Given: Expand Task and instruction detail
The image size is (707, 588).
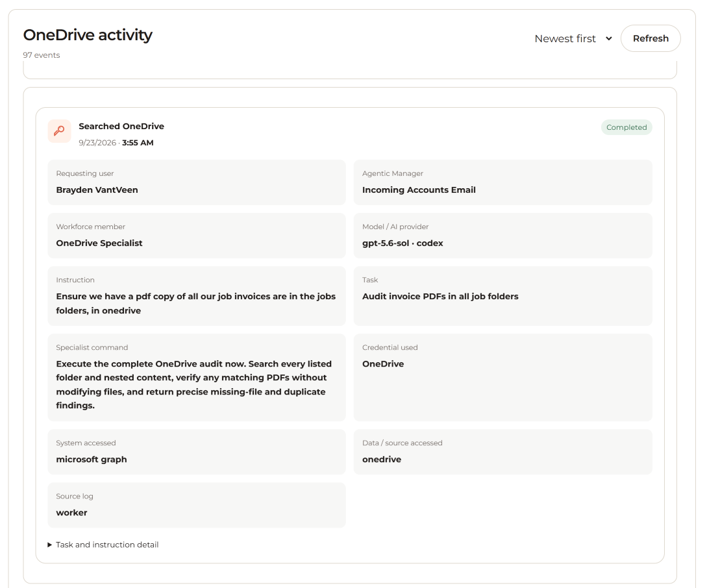Looking at the screenshot, I should pos(103,545).
